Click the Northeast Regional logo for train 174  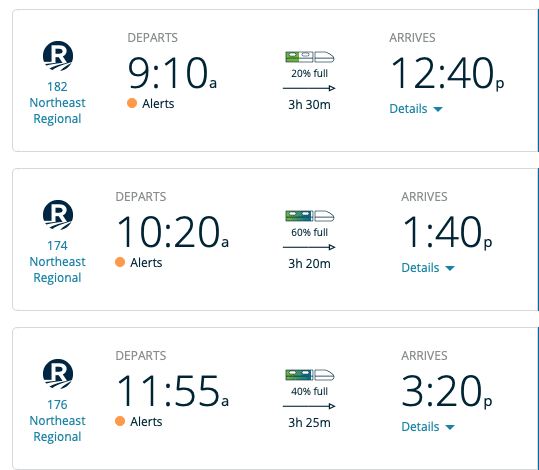58,215
